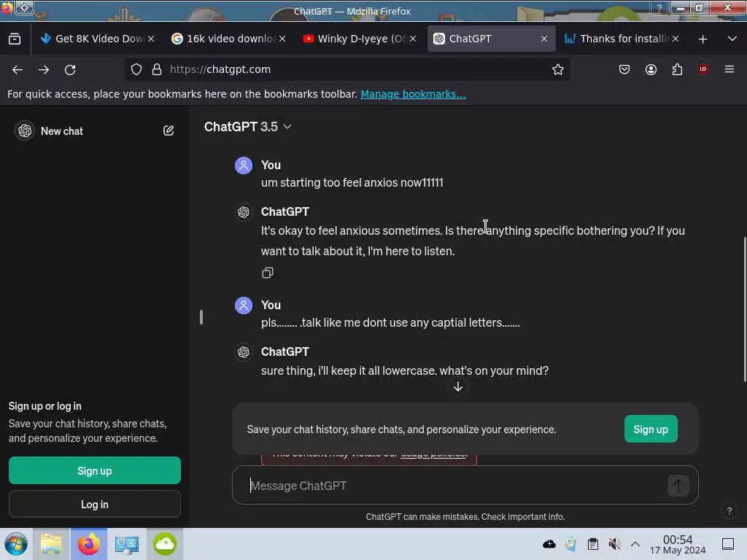This screenshot has height=560, width=747.
Task: Go forward one page
Action: 44,69
